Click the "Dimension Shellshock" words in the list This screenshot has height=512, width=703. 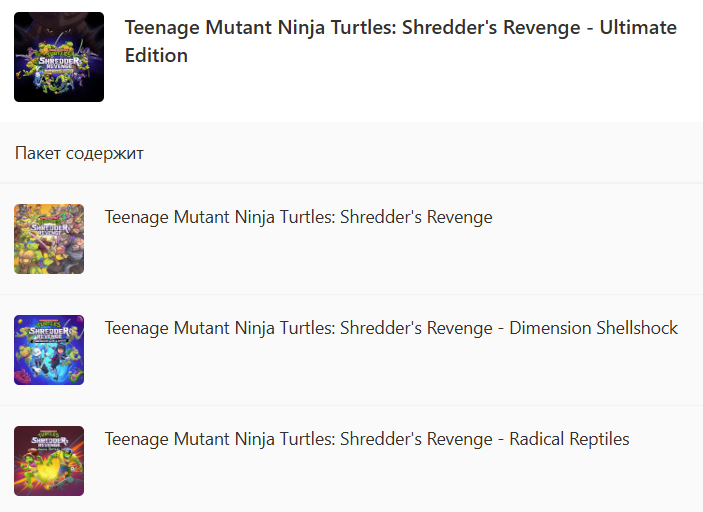(x=593, y=328)
